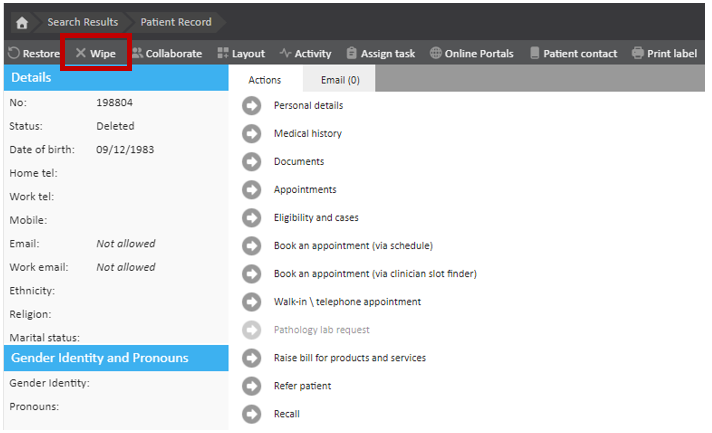Click arrow icon beside Appointments
This screenshot has height=433, width=712.
pos(251,190)
